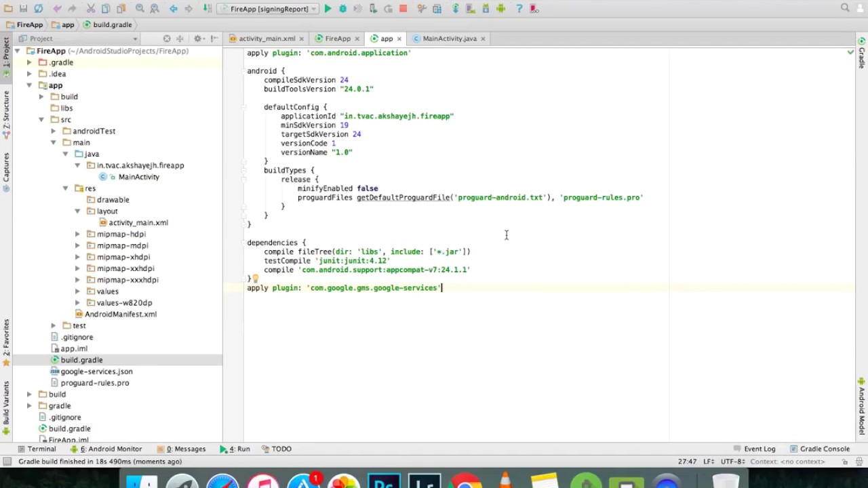868x488 pixels.
Task: Open the SDK Manager icon in toolbar
Action: (x=486, y=9)
